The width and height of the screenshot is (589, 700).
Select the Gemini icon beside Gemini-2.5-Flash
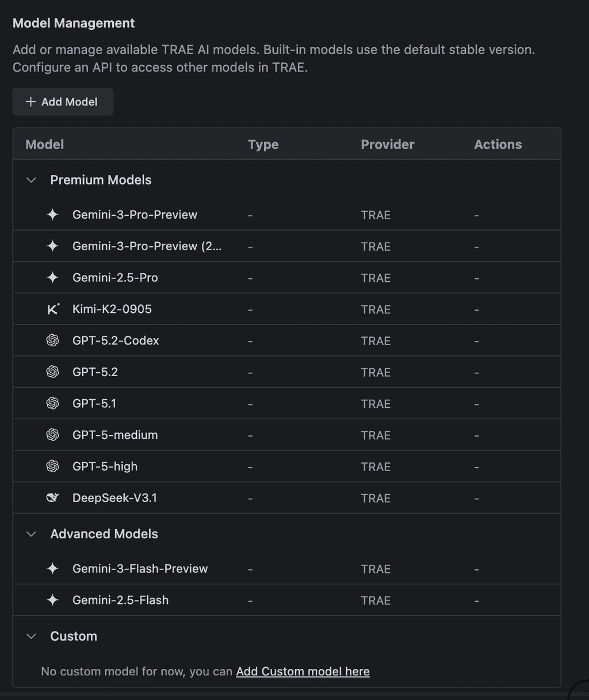click(x=52, y=600)
